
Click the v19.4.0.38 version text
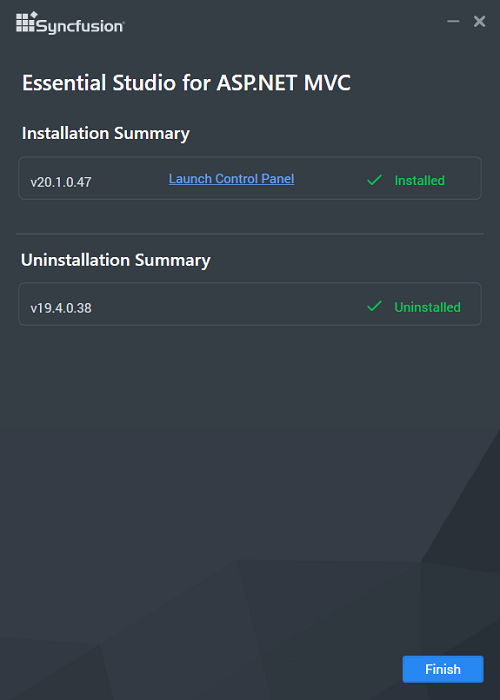[61, 308]
